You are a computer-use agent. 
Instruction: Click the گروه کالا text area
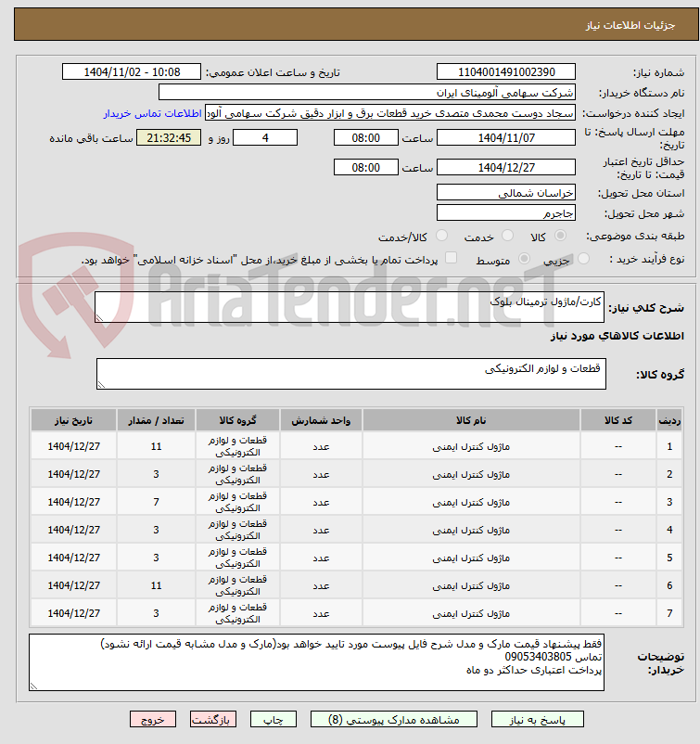(351, 374)
